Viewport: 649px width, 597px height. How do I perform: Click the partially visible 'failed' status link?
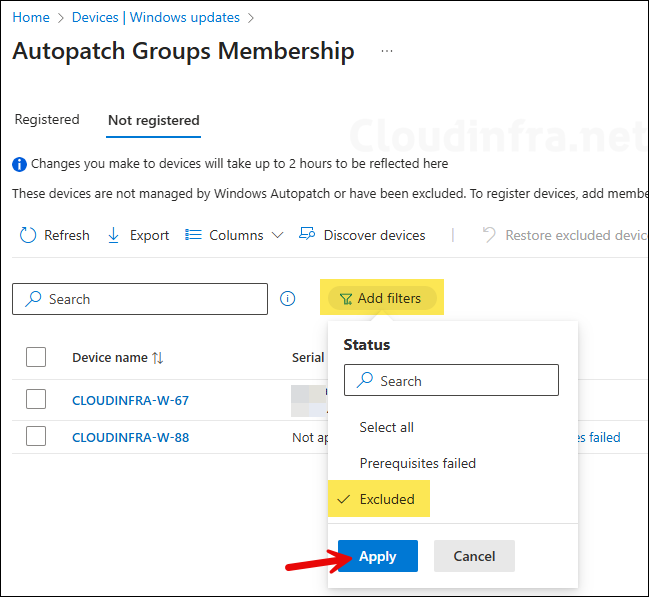click(600, 437)
